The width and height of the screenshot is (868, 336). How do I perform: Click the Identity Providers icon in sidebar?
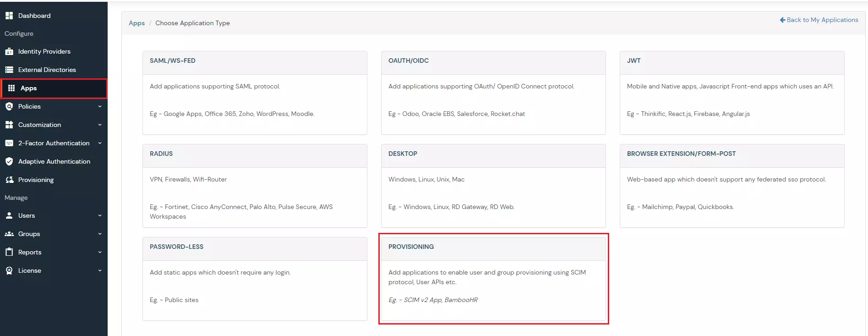[x=9, y=51]
